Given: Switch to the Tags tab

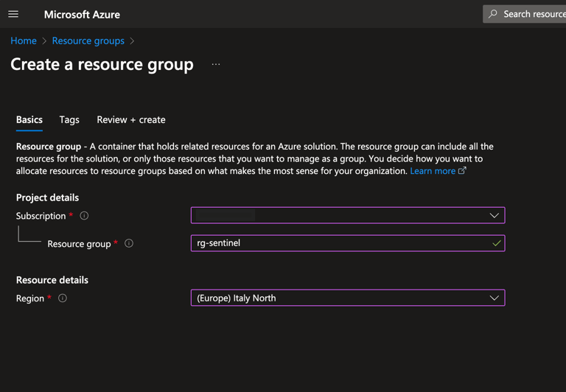Looking at the screenshot, I should point(69,120).
